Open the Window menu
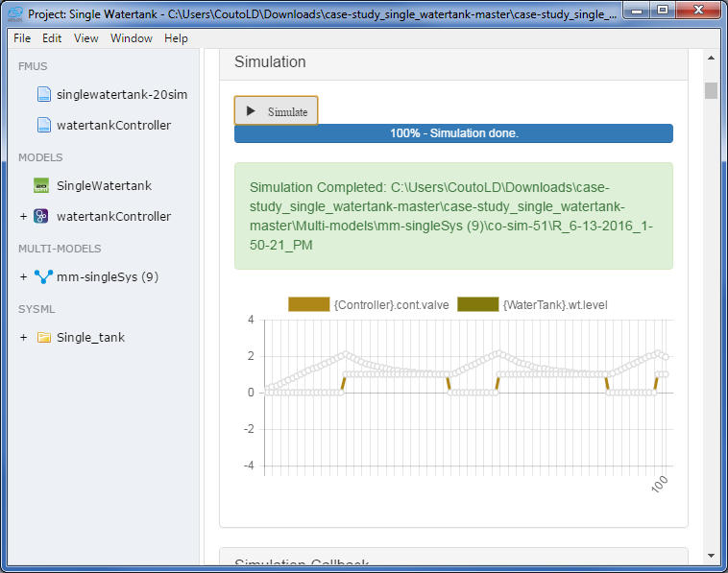Screen dimensions: 728x573 pos(131,38)
